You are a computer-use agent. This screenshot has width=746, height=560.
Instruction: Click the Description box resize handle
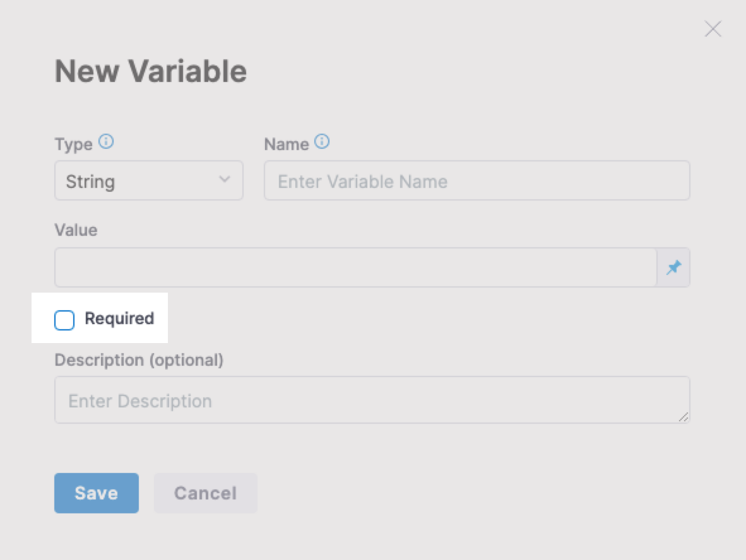[684, 417]
